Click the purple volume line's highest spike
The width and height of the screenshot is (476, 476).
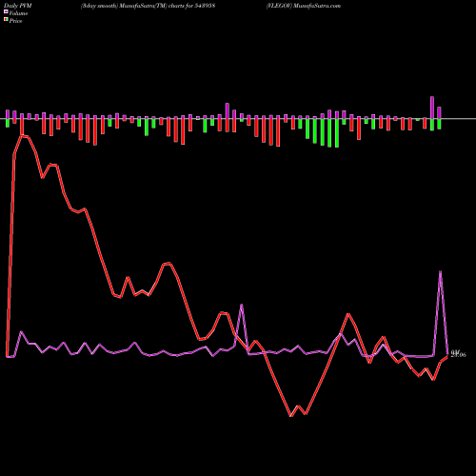pos(440,271)
